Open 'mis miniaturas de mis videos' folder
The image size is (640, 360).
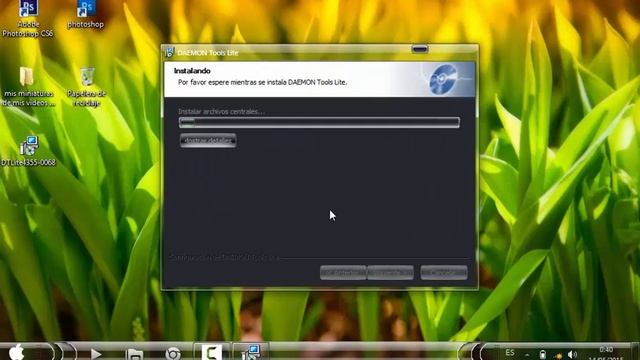click(28, 87)
